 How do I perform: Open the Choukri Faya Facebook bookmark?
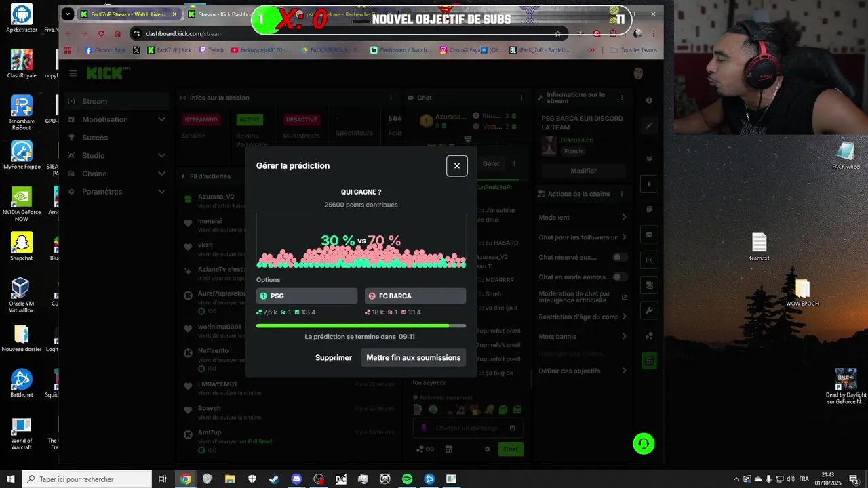(105, 50)
